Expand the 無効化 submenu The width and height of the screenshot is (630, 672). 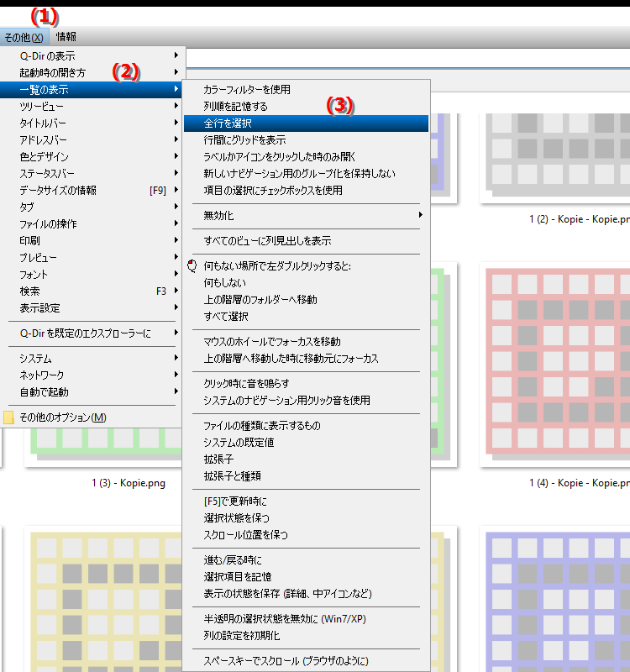(306, 216)
